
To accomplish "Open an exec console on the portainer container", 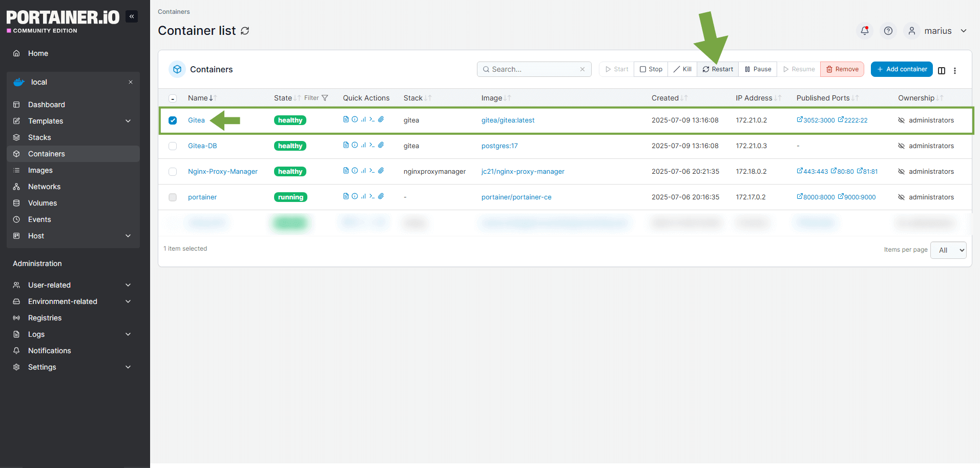I will coord(372,196).
